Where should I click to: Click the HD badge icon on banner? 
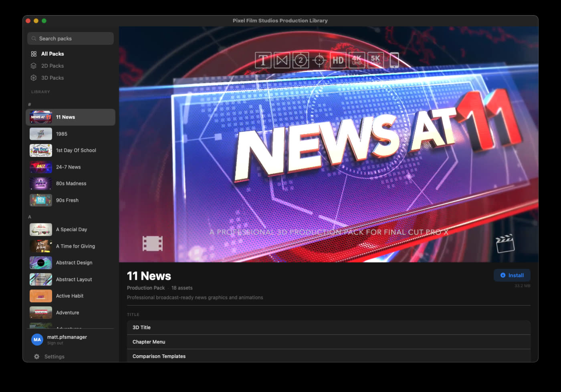pyautogui.click(x=338, y=60)
